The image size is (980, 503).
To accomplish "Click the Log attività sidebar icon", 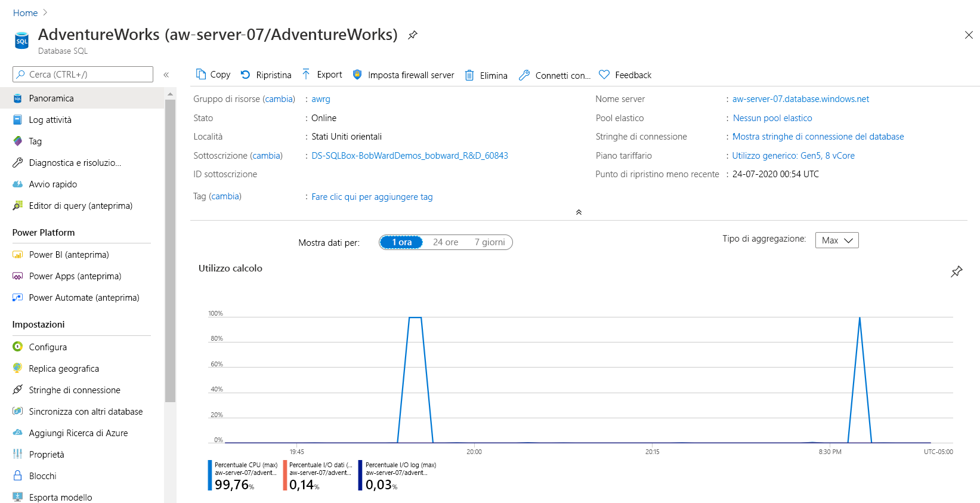I will click(18, 120).
